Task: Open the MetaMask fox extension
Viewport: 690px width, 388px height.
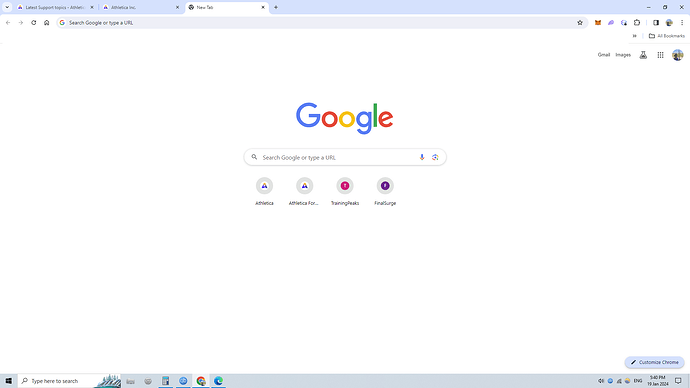Action: 598,22
